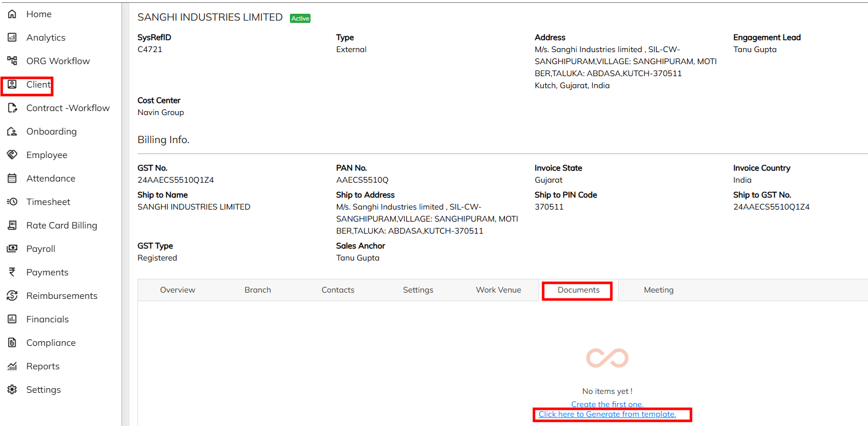Select the Onboarding icon in sidebar
This screenshot has width=868, height=426.
click(12, 131)
